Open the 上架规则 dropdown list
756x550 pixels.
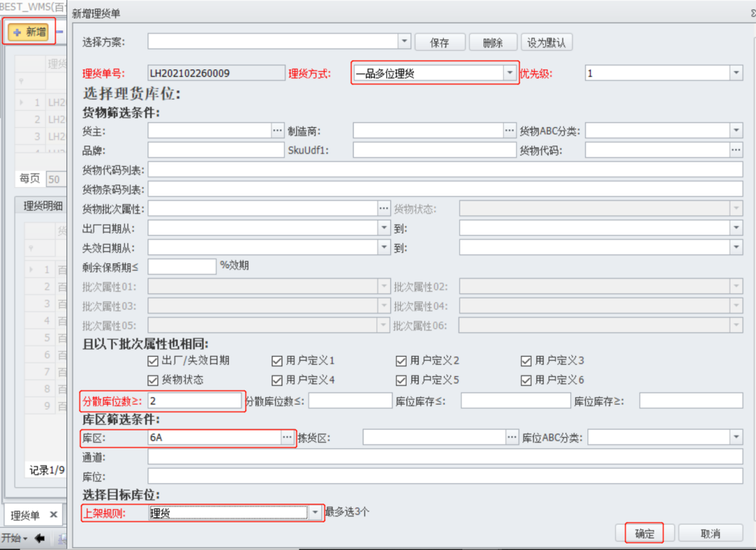[315, 513]
